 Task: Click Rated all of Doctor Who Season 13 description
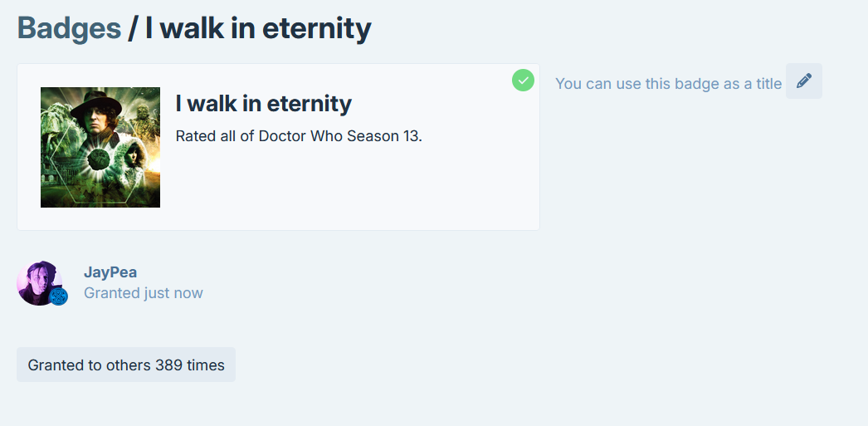(299, 135)
